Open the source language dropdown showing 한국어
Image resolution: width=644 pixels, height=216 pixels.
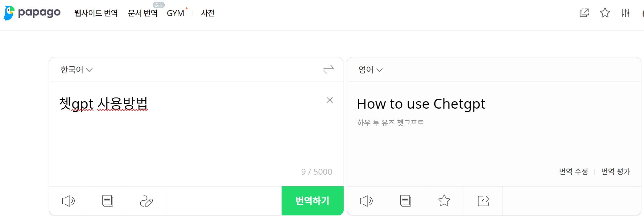tap(76, 70)
